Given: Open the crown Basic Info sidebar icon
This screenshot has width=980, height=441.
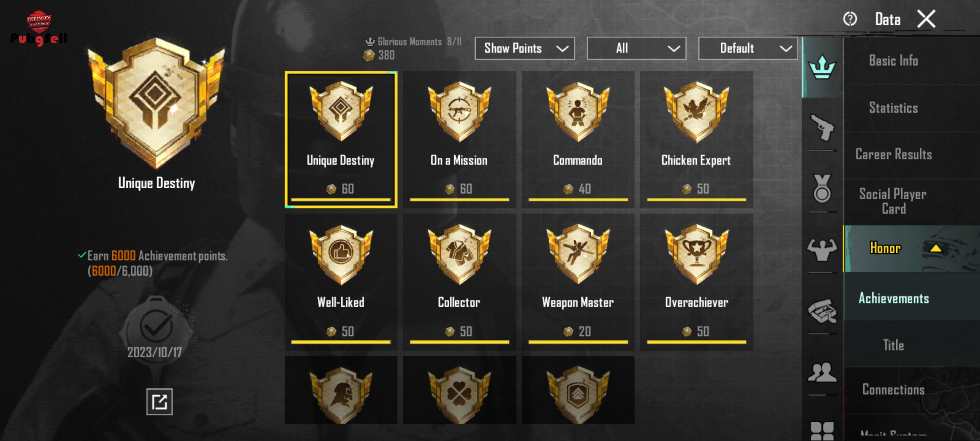Looking at the screenshot, I should pos(822,67).
